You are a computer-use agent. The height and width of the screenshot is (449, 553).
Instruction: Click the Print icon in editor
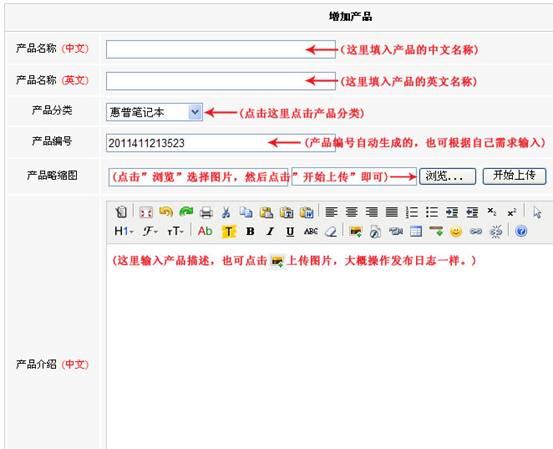[x=206, y=212]
